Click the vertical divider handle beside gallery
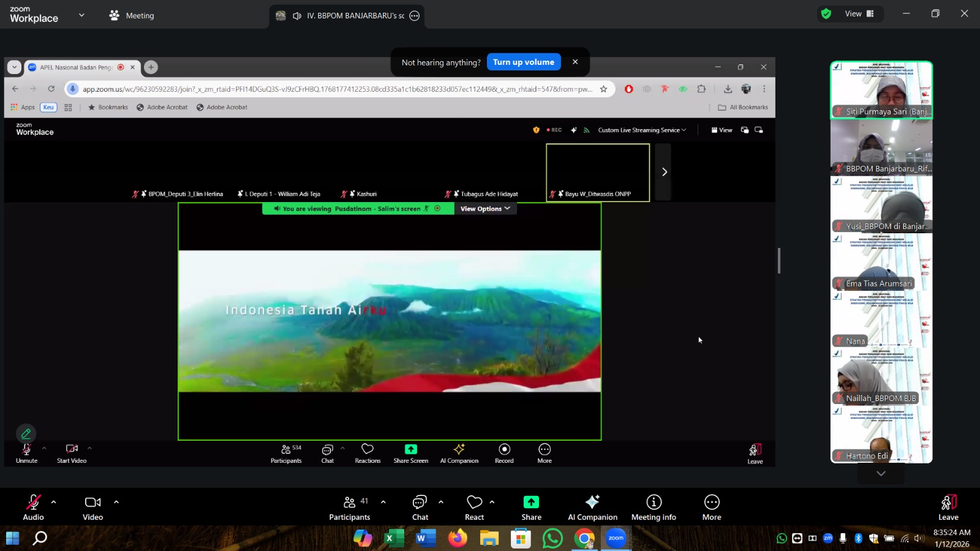This screenshot has width=980, height=551. (x=779, y=261)
